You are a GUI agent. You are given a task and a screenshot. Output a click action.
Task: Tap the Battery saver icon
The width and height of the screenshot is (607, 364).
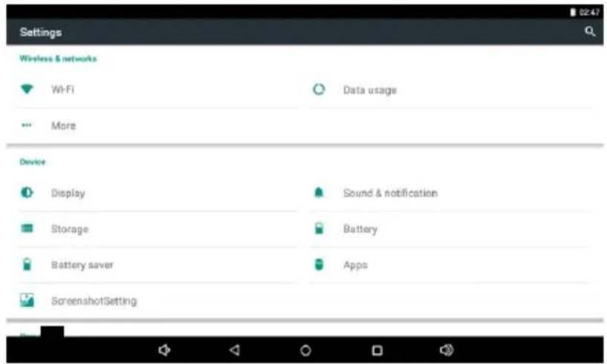tap(27, 264)
